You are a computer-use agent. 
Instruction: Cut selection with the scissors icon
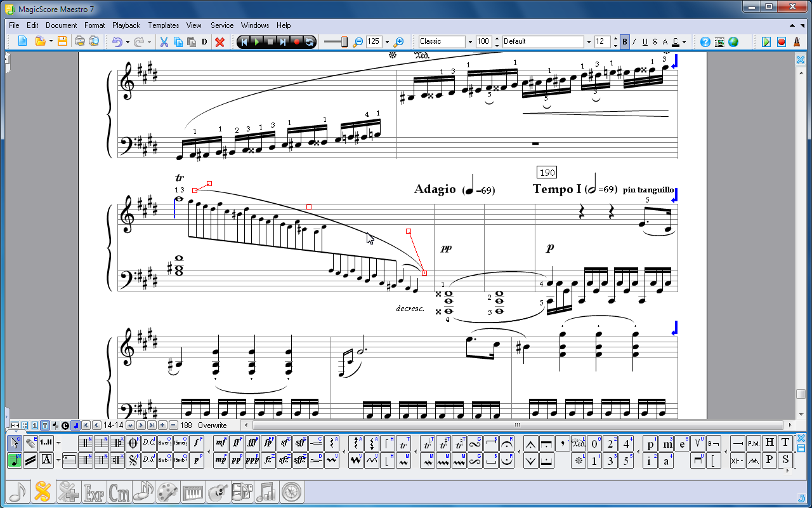(x=164, y=42)
